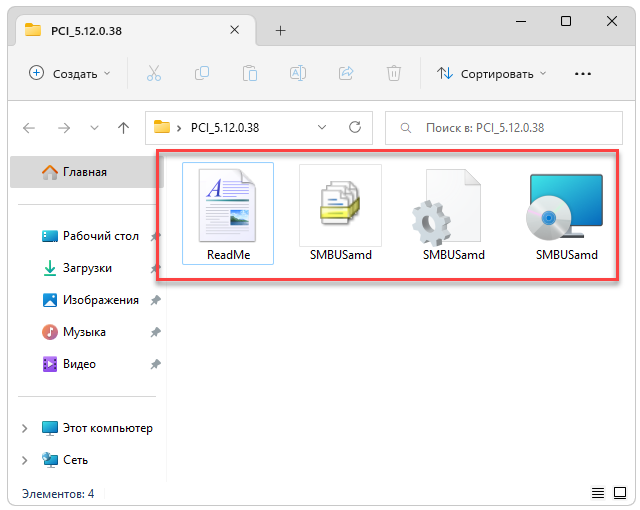Click the Paste clipboard icon

click(x=250, y=73)
